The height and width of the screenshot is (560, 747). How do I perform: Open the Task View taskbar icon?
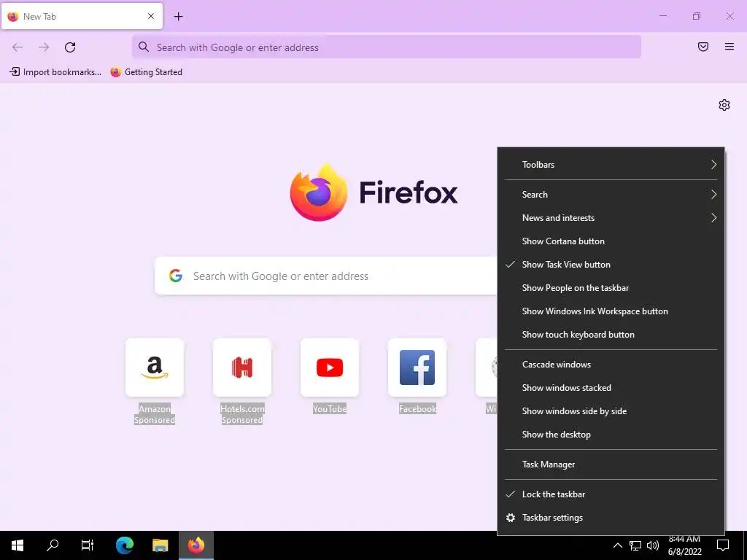pyautogui.click(x=88, y=545)
